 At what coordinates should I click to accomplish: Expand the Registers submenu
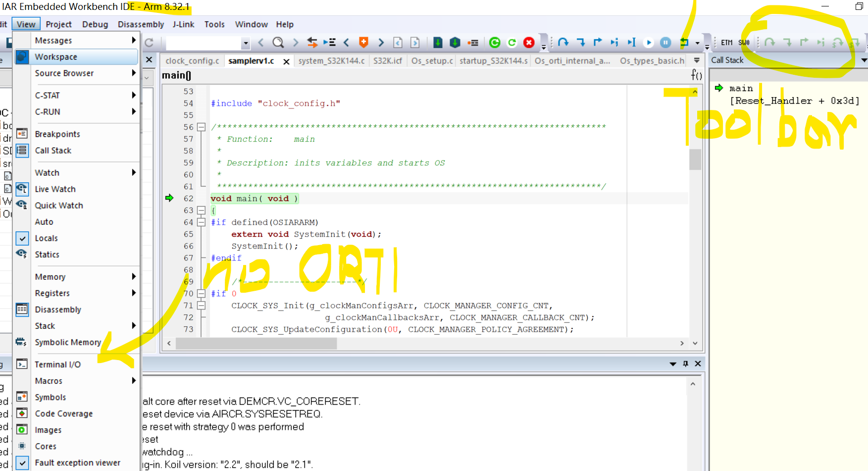click(x=76, y=293)
